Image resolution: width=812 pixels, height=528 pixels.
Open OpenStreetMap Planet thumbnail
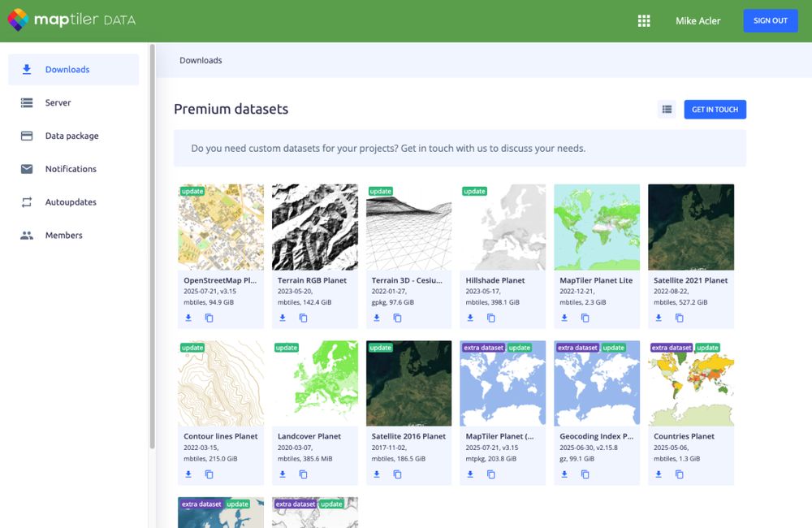point(221,227)
